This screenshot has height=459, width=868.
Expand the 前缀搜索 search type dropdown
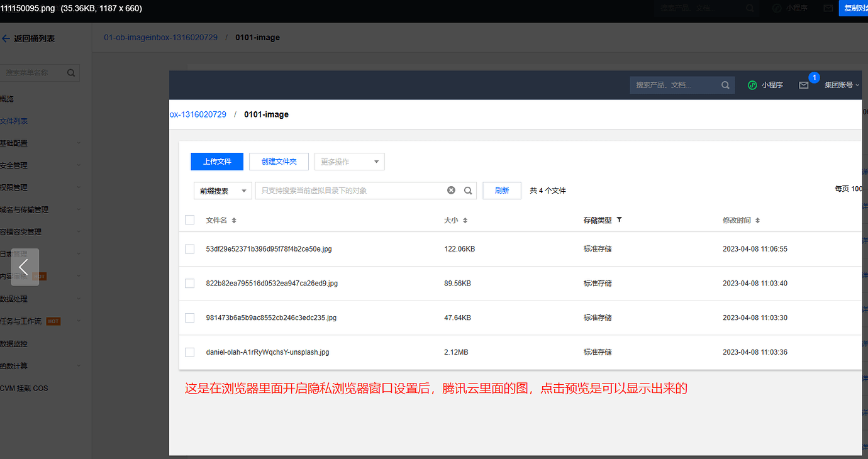click(221, 191)
